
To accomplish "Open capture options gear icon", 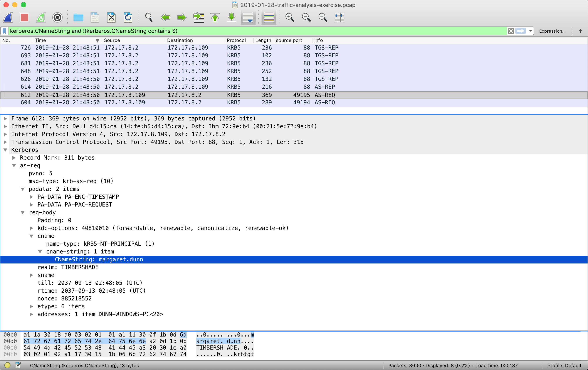I will pyautogui.click(x=57, y=18).
